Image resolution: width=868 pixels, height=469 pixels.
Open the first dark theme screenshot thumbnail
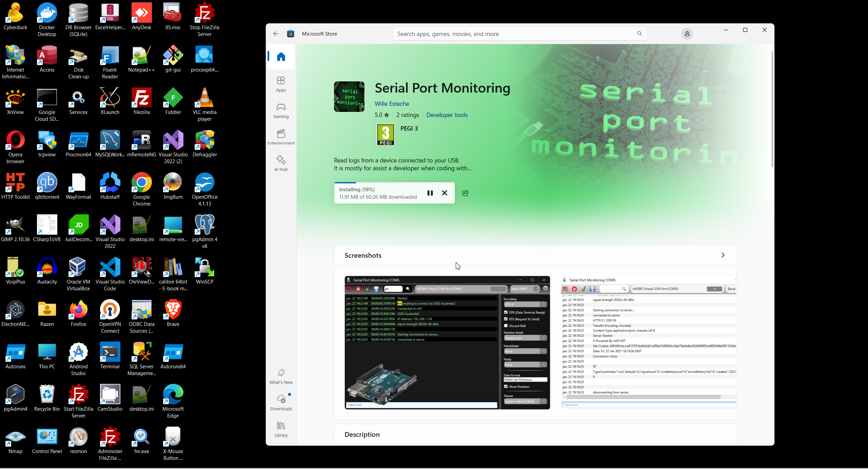click(x=447, y=343)
